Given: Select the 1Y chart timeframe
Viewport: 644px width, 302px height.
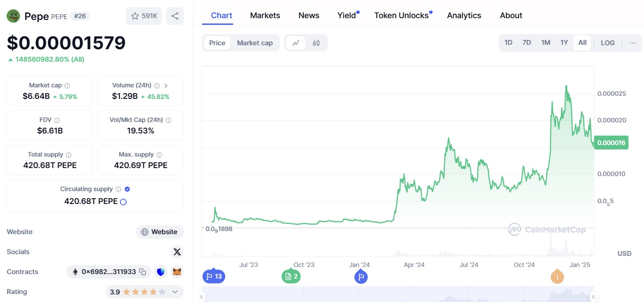Looking at the screenshot, I should point(564,43).
